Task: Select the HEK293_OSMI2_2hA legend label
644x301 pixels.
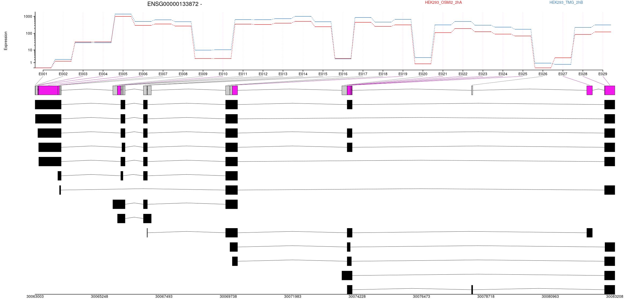Action: point(443,2)
